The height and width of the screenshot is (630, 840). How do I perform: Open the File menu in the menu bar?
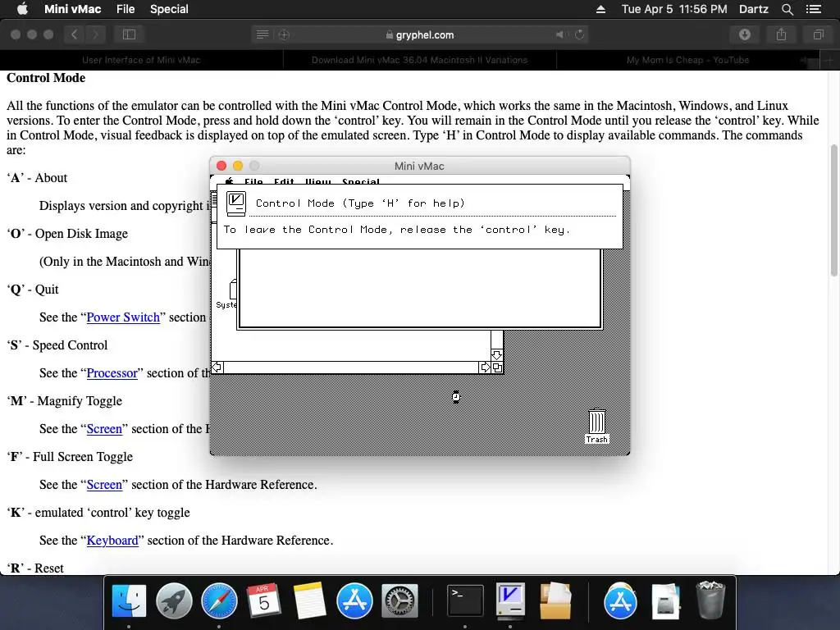coord(126,9)
